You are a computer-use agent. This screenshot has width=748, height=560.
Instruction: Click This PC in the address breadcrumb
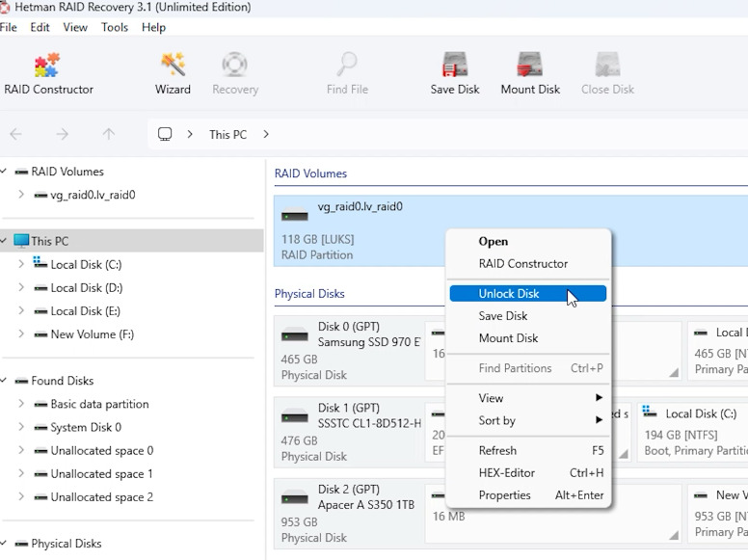pyautogui.click(x=228, y=135)
